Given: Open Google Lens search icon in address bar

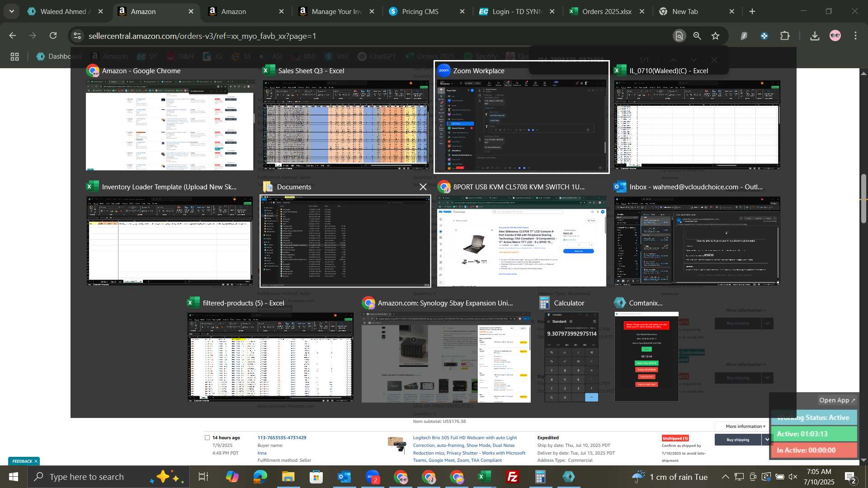Looking at the screenshot, I should tap(679, 36).
